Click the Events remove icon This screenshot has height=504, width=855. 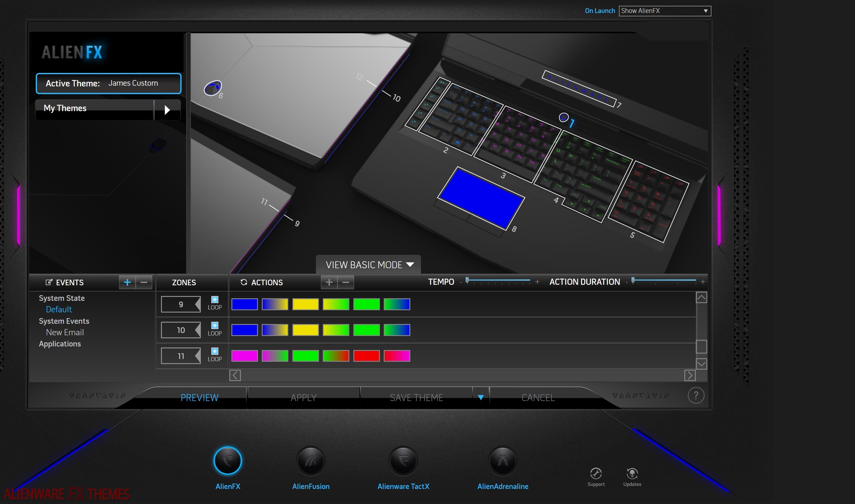(142, 282)
